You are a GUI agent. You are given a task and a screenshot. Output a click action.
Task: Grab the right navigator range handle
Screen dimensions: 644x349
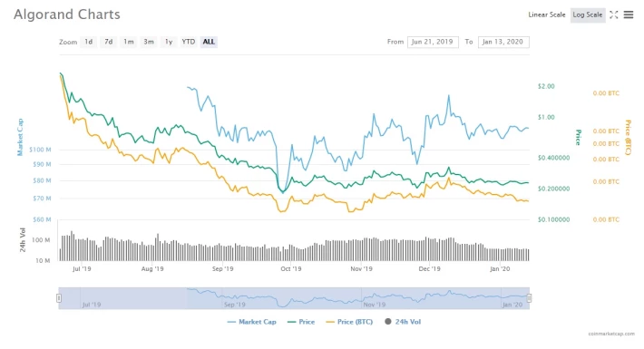529,298
